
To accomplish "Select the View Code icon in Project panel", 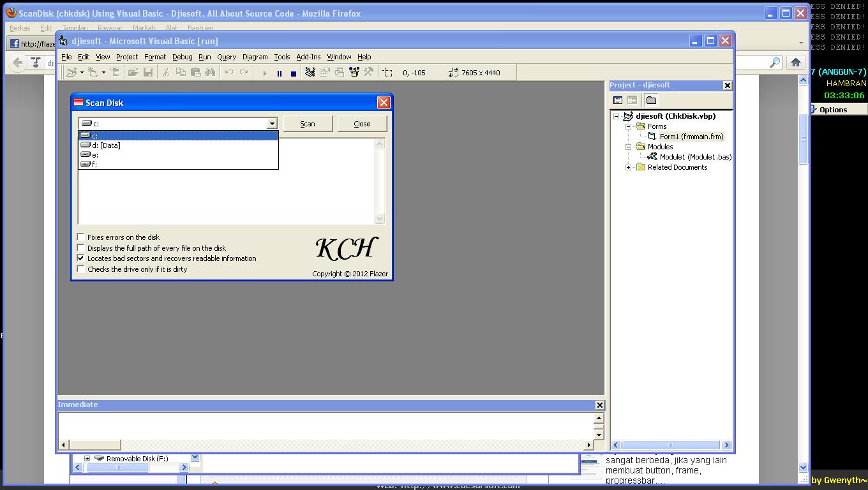I will (x=617, y=100).
